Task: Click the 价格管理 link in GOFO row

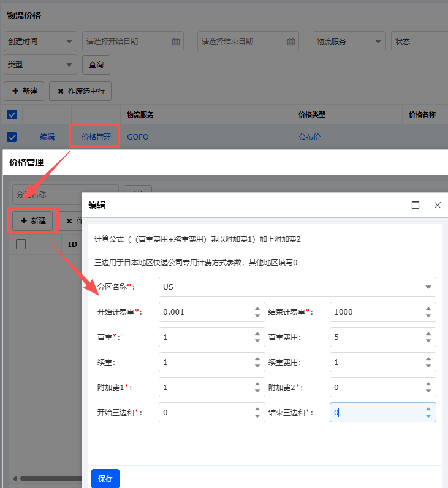Action: click(96, 137)
